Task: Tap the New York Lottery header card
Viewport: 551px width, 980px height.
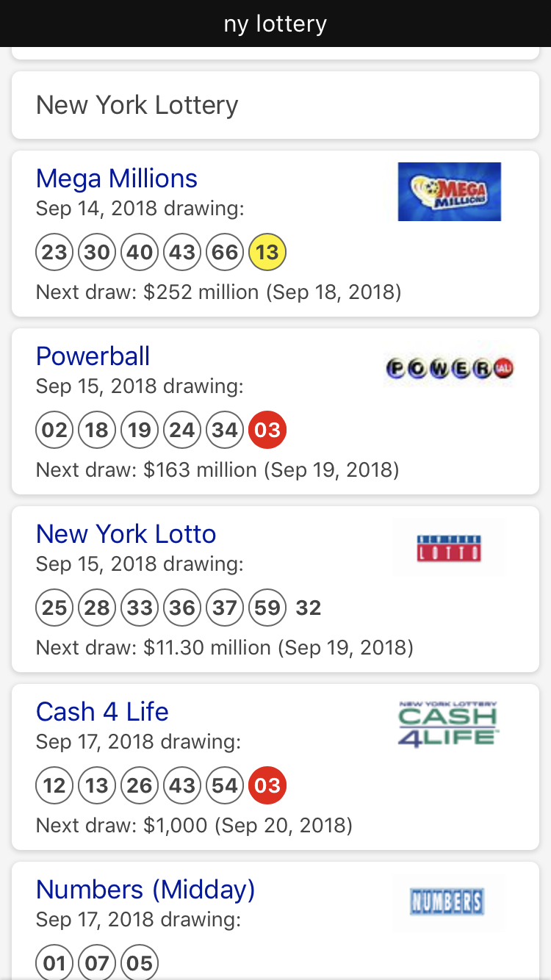Action: [275, 105]
